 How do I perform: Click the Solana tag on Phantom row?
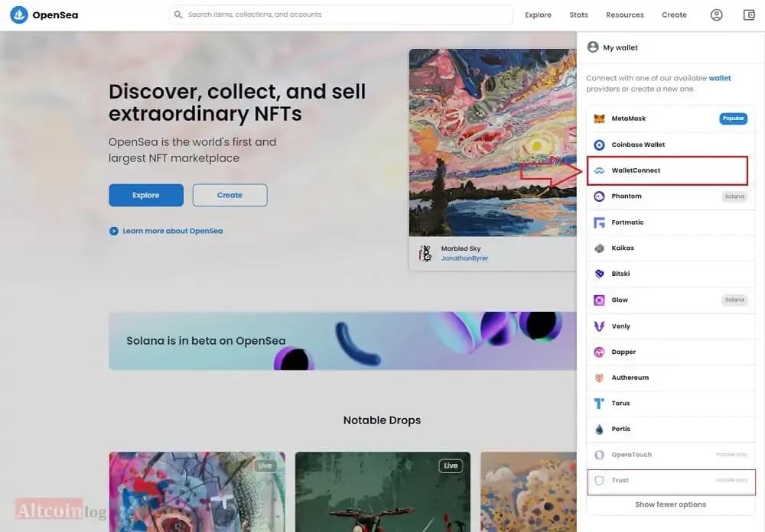(x=734, y=196)
